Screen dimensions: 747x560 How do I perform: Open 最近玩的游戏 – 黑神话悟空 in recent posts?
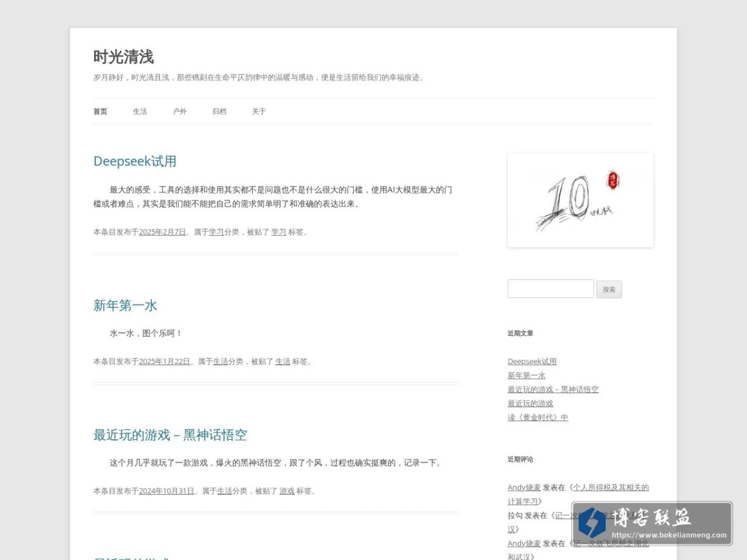553,390
